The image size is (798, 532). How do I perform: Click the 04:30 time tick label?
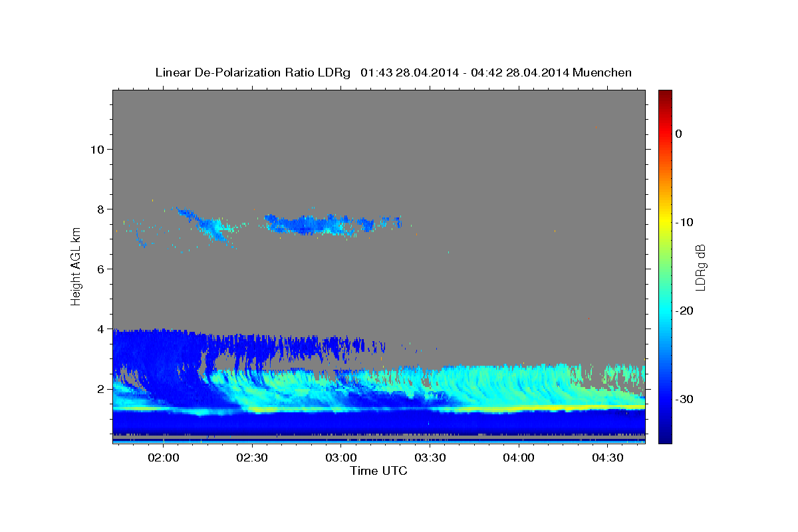pos(607,458)
